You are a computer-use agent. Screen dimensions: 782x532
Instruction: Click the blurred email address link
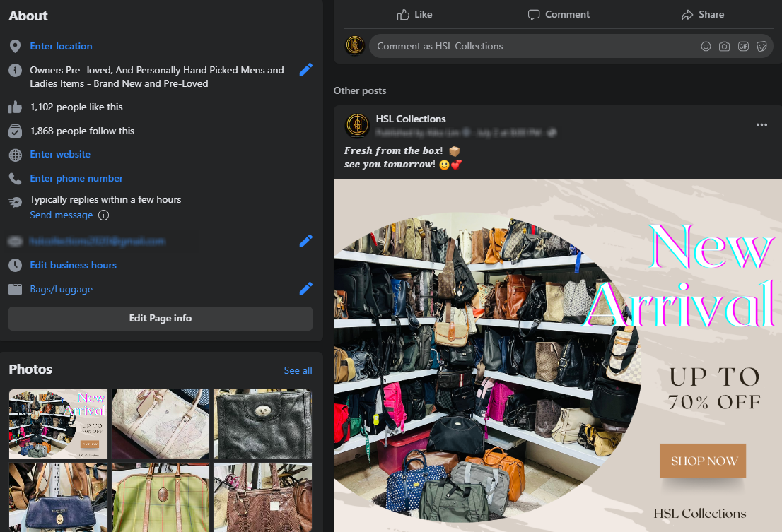coord(98,242)
